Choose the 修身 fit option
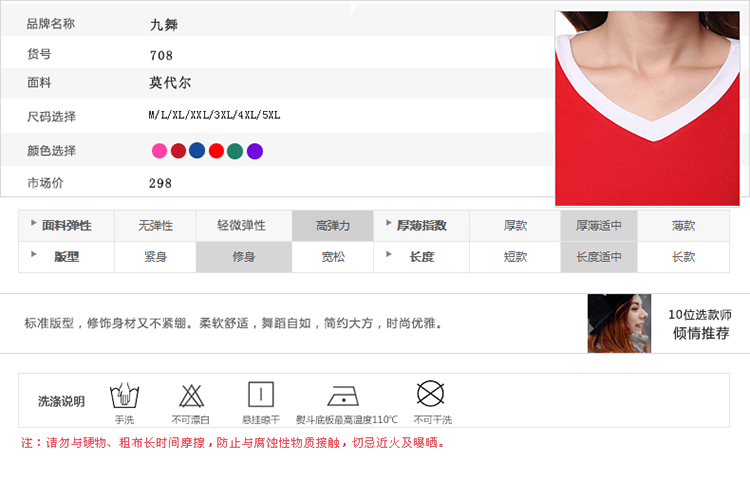The image size is (750, 480). pyautogui.click(x=244, y=257)
